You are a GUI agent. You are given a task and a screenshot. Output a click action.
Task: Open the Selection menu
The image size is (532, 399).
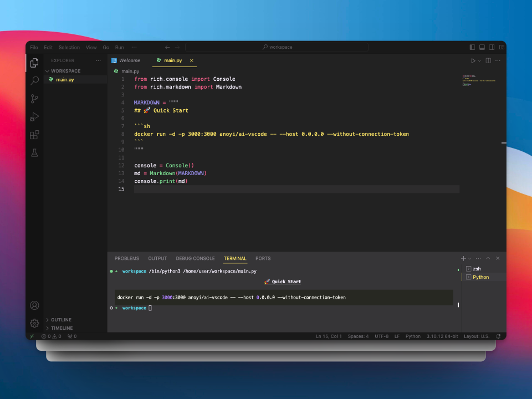(69, 47)
